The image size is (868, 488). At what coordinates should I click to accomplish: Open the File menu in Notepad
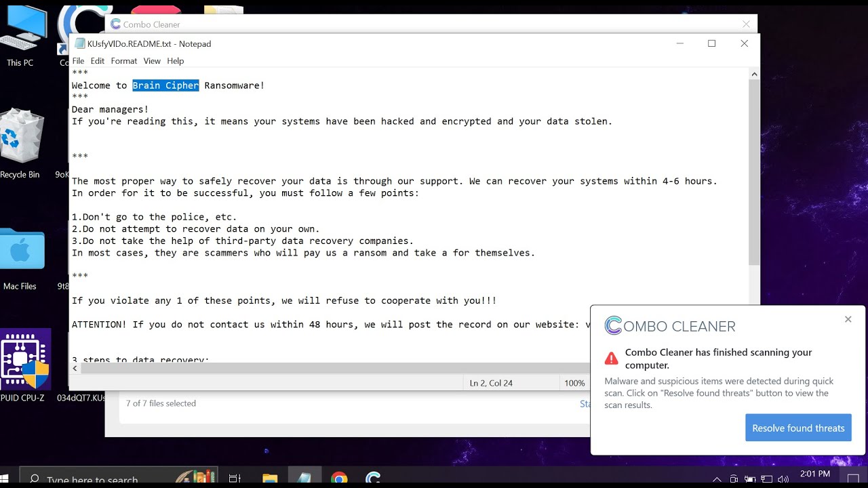78,61
